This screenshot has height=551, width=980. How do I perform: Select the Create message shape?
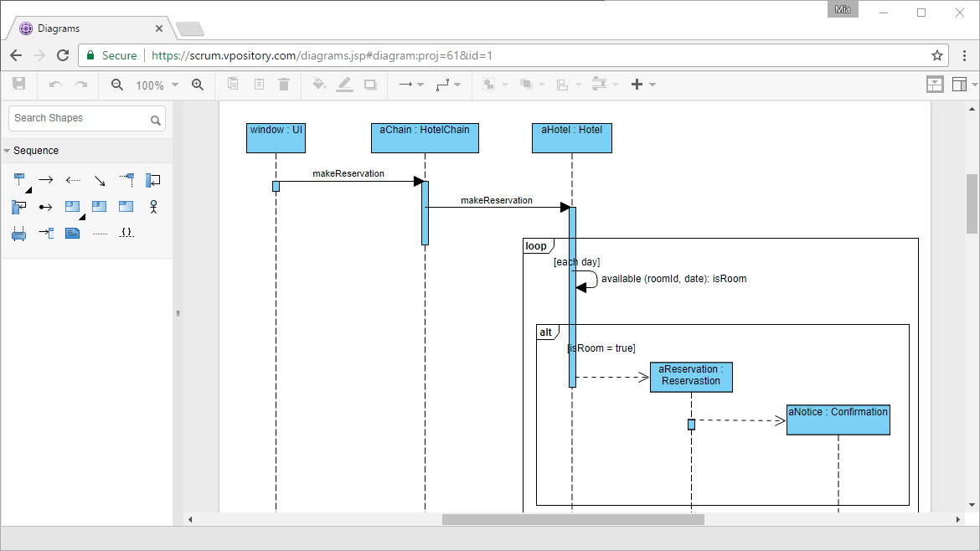[x=126, y=180]
